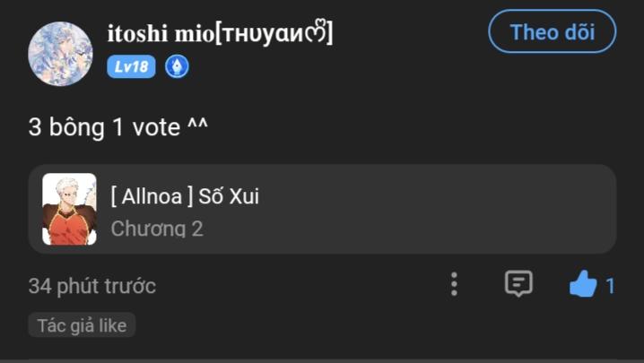Viewport: 644px width, 363px height.
Task: Toggle the thumbs-up like icon
Action: (583, 285)
